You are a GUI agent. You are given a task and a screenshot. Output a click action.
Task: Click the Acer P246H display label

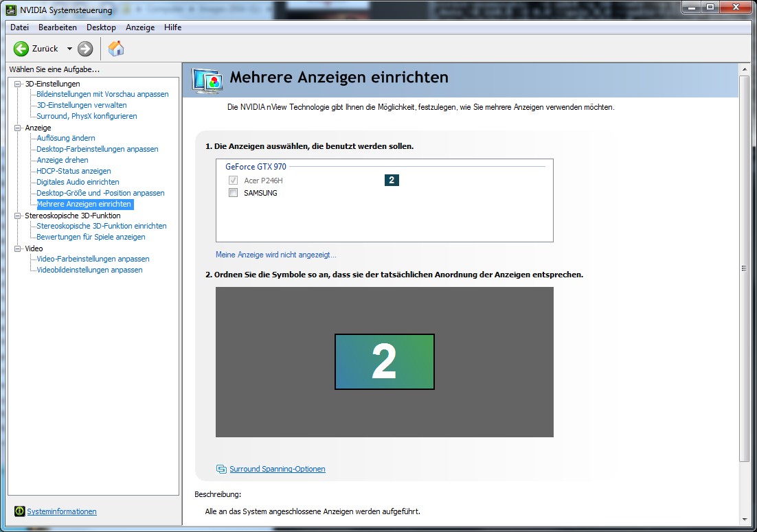coord(263,181)
